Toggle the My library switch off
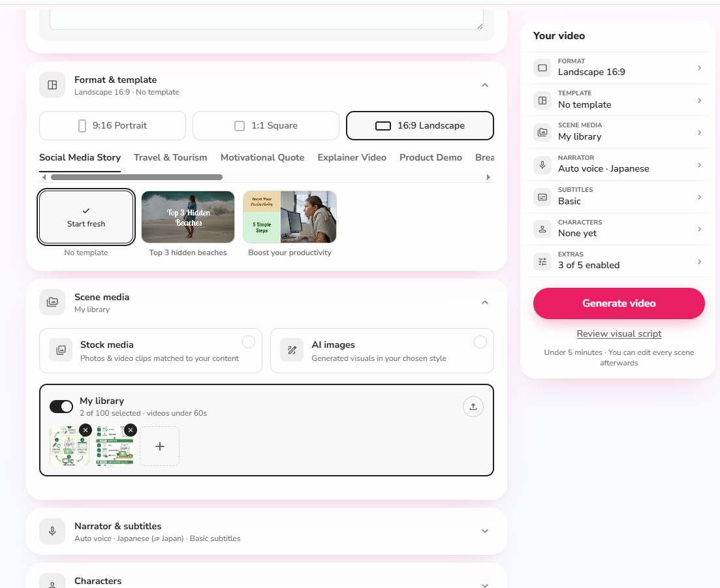This screenshot has height=588, width=720. [61, 407]
